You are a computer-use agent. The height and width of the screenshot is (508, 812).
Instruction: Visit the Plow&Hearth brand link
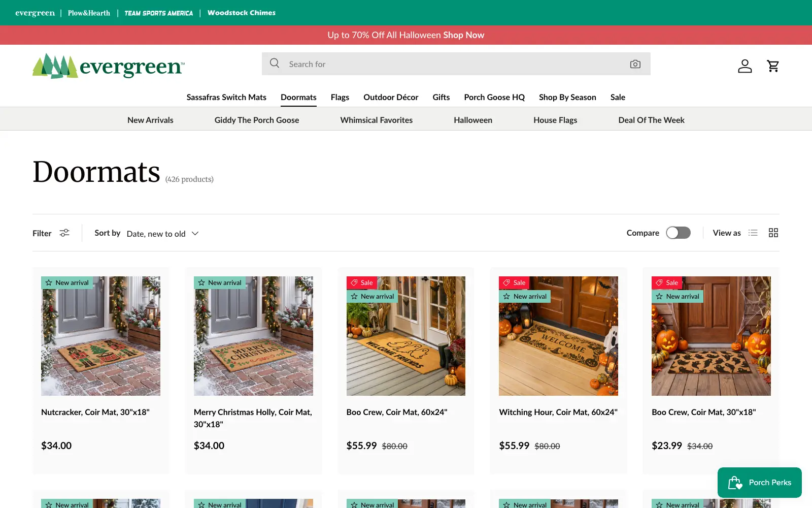(x=89, y=13)
